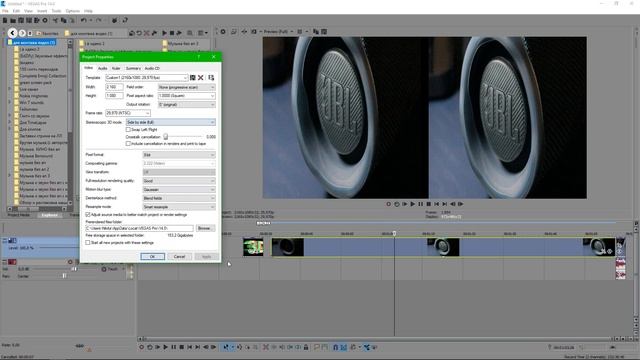
Task: Switch to the Audio CD tab
Action: point(152,68)
